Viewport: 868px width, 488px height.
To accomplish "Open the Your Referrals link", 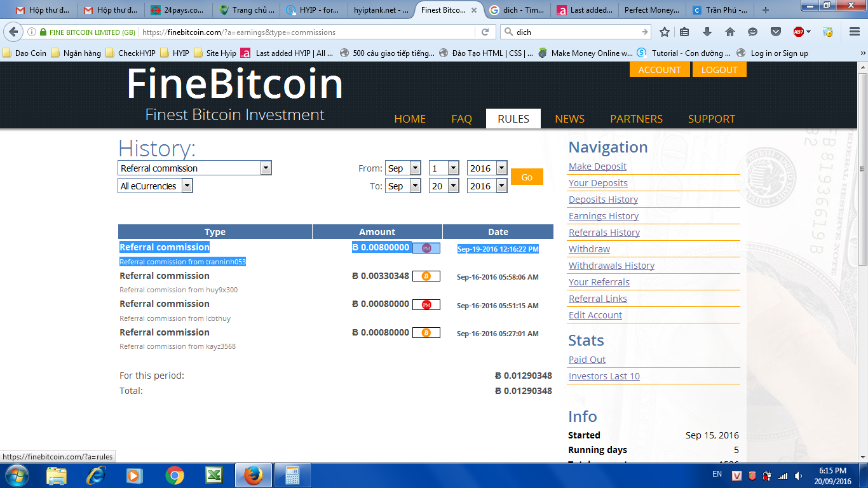I will 599,282.
